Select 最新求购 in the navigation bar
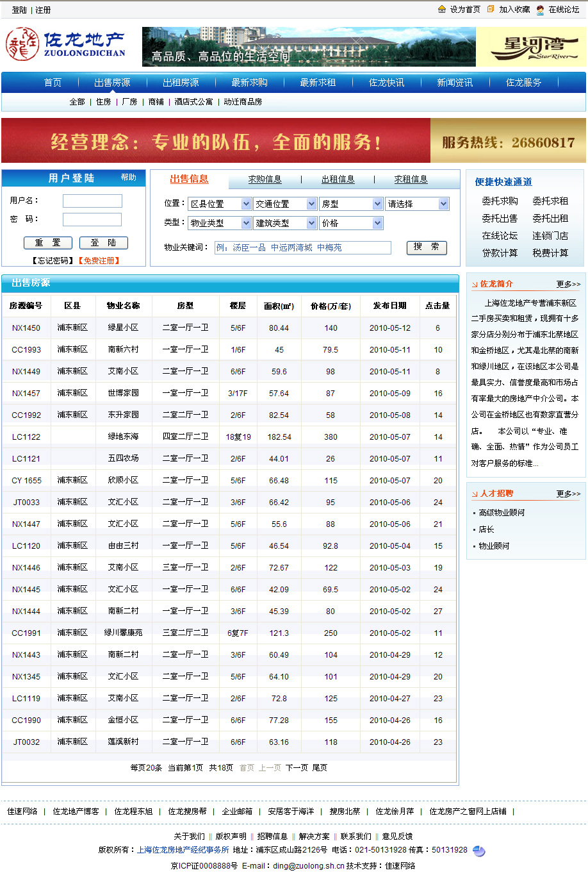This screenshot has height=875, width=588. click(x=249, y=83)
